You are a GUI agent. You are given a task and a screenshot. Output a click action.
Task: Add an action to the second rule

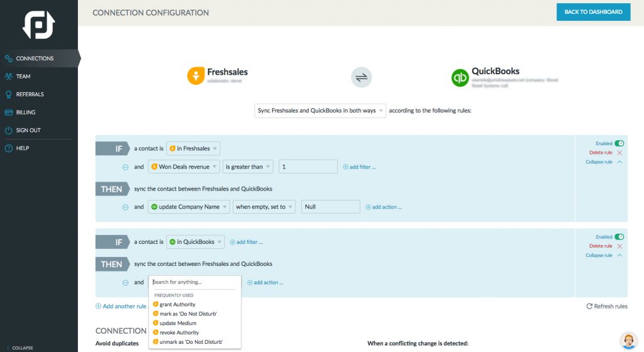[265, 283]
